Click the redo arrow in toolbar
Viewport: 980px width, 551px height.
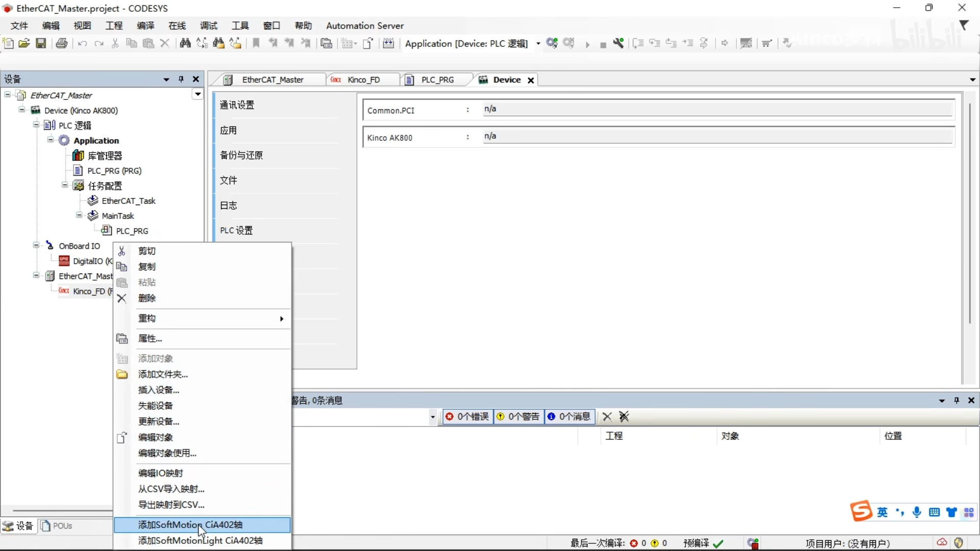coord(99,44)
